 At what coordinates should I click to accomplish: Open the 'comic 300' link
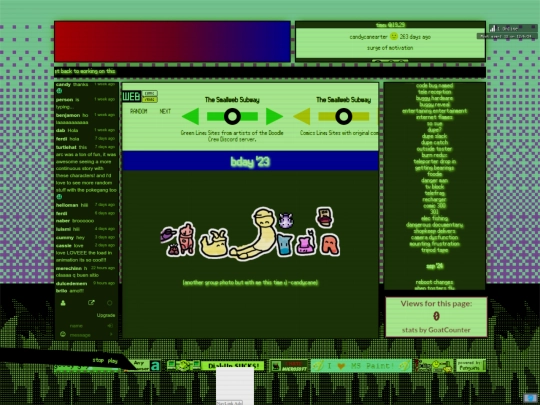[x=434, y=206]
